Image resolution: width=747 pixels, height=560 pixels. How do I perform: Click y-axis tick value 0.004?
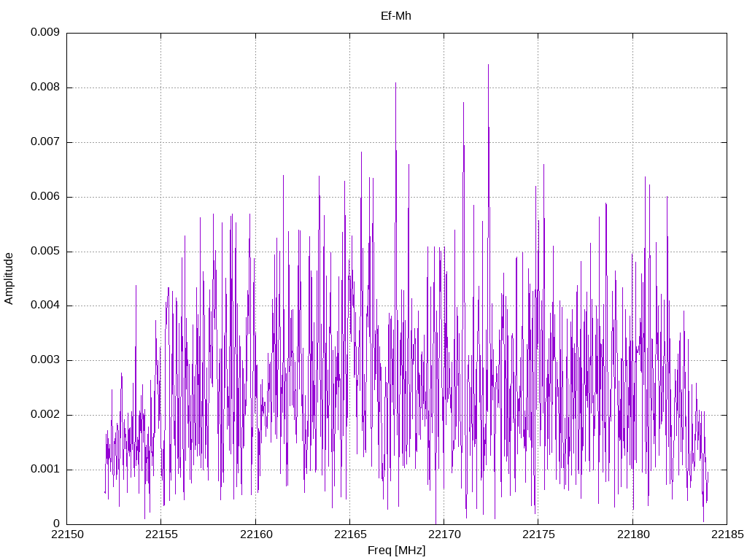[45, 306]
